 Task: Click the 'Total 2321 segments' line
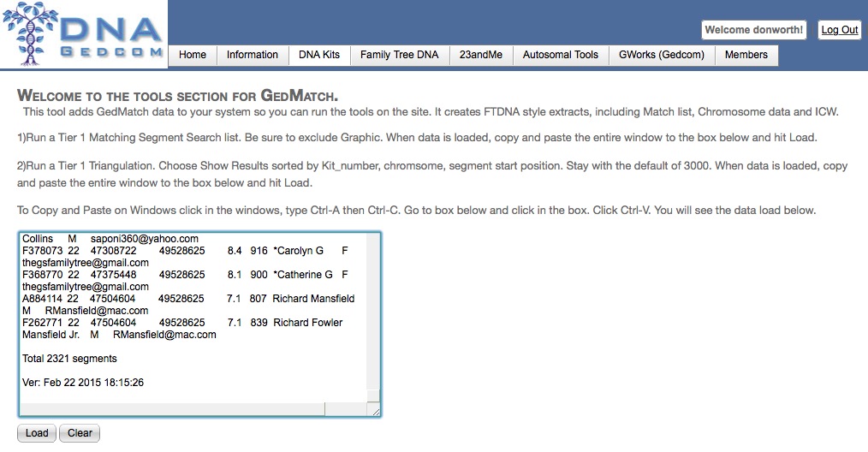pyautogui.click(x=69, y=359)
